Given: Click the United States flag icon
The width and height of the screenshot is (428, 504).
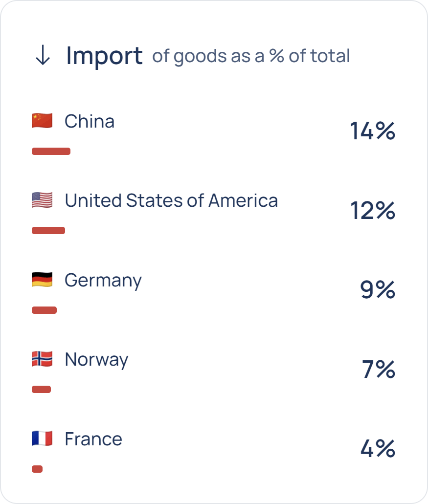Looking at the screenshot, I should (42, 200).
